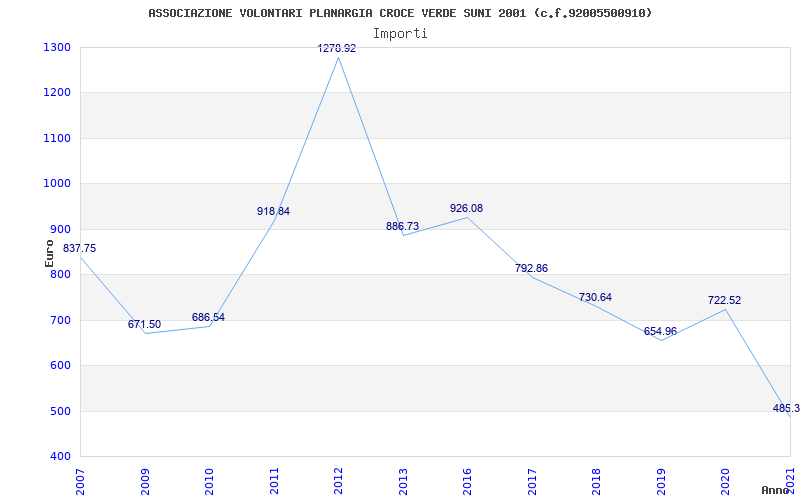Click the 500 y-axis tick label
The width and height of the screenshot is (800, 500).
[x=63, y=411]
